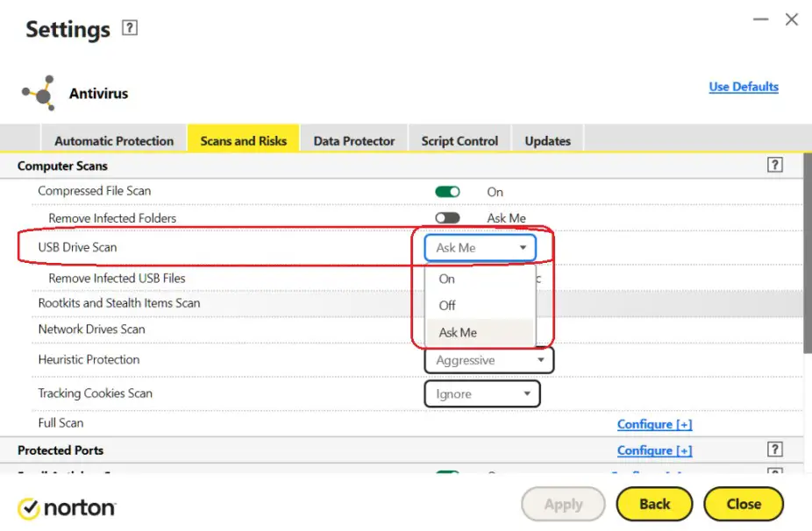Viewport: 812px width, 531px height.
Task: Click Configure link for Full Scan
Action: (654, 424)
